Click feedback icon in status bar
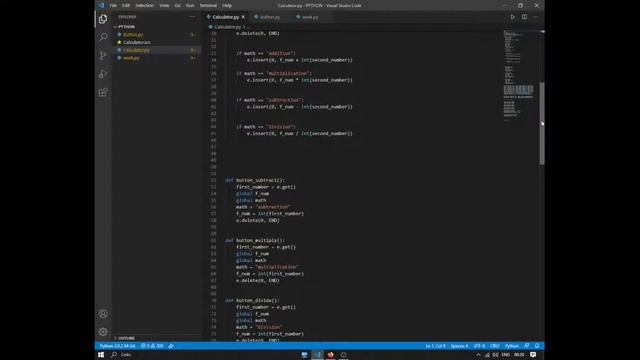This screenshot has width=640, height=360. pos(527,346)
